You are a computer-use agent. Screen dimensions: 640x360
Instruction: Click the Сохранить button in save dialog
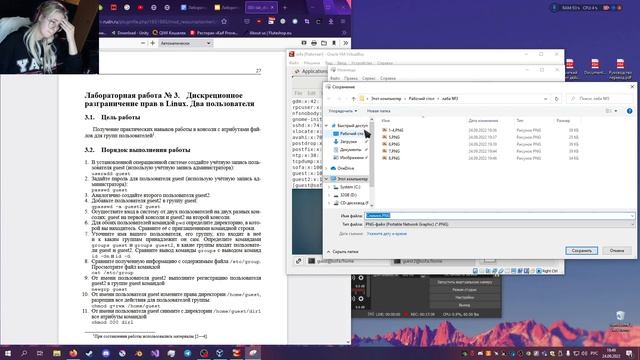click(582, 251)
